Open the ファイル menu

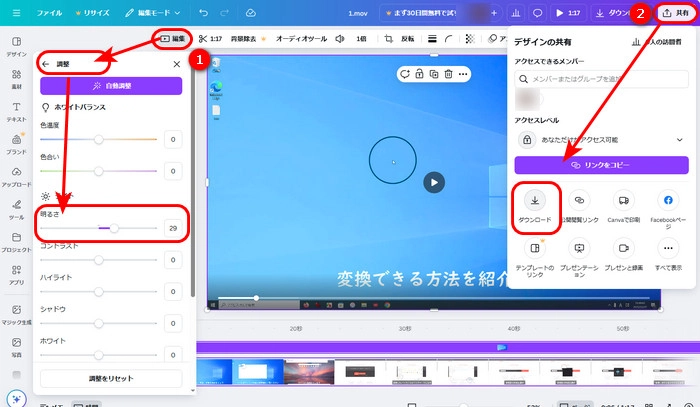tap(49, 13)
